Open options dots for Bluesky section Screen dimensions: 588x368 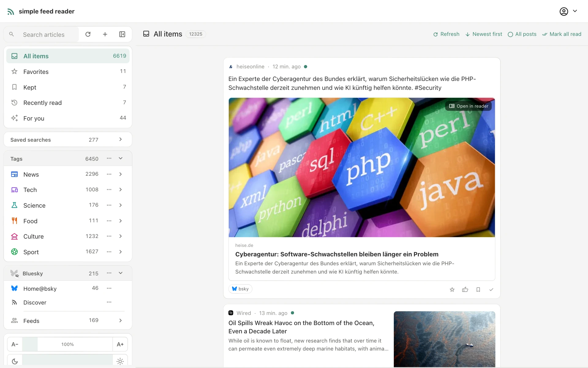pyautogui.click(x=109, y=273)
